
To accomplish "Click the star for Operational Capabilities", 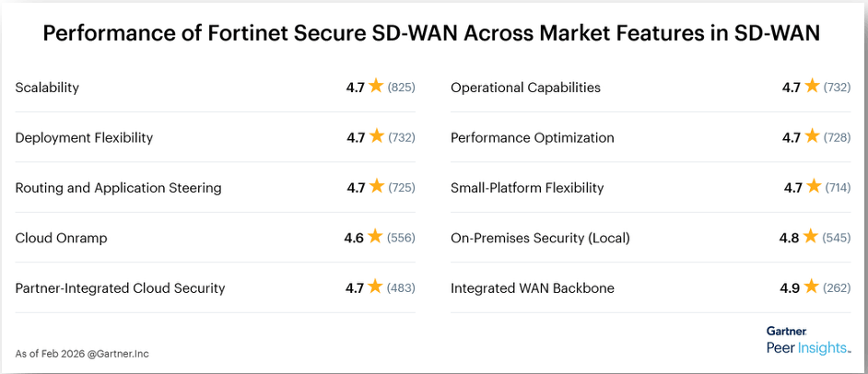I will pyautogui.click(x=812, y=87).
